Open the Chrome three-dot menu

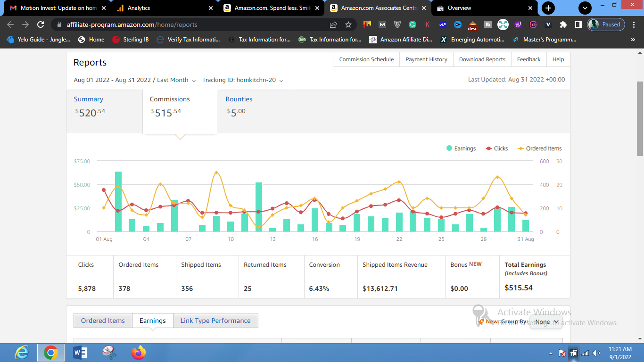tap(635, 25)
